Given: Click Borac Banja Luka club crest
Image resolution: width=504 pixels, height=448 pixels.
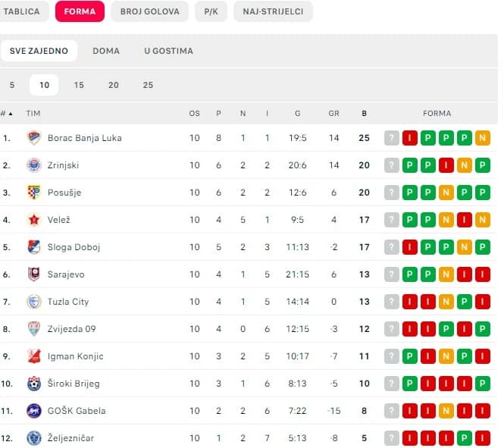Looking at the screenshot, I should [34, 138].
